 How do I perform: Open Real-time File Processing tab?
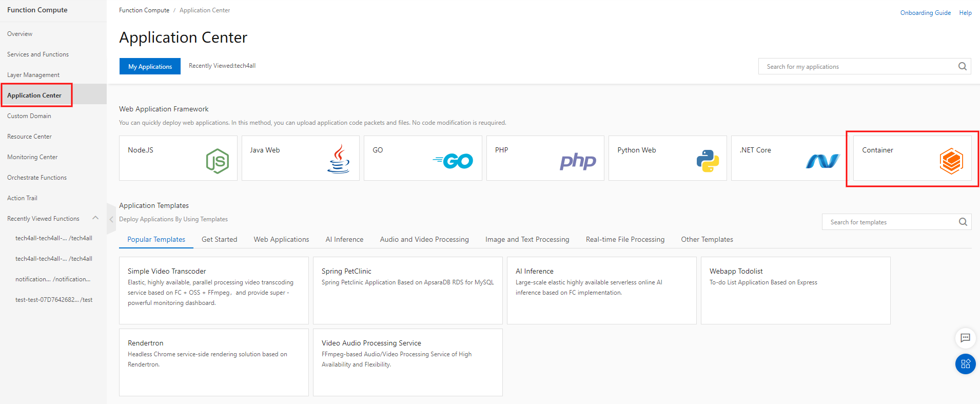[625, 239]
